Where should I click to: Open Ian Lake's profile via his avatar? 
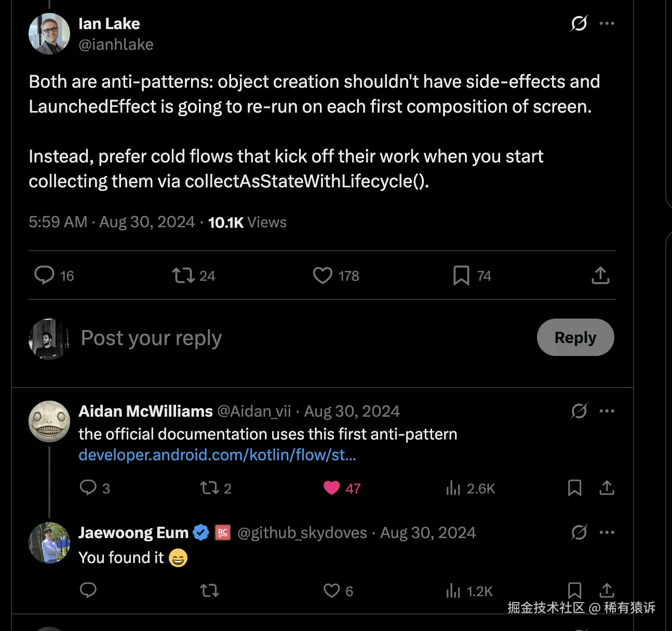(x=49, y=34)
